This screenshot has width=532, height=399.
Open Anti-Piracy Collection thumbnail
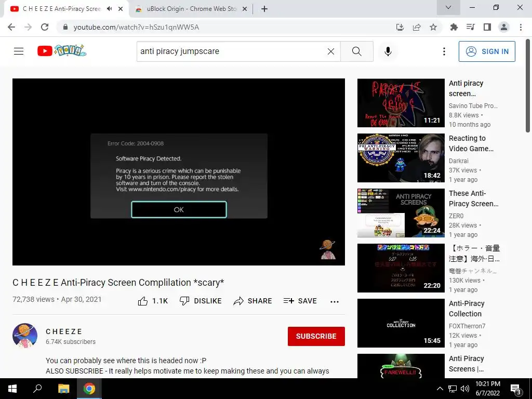401,323
